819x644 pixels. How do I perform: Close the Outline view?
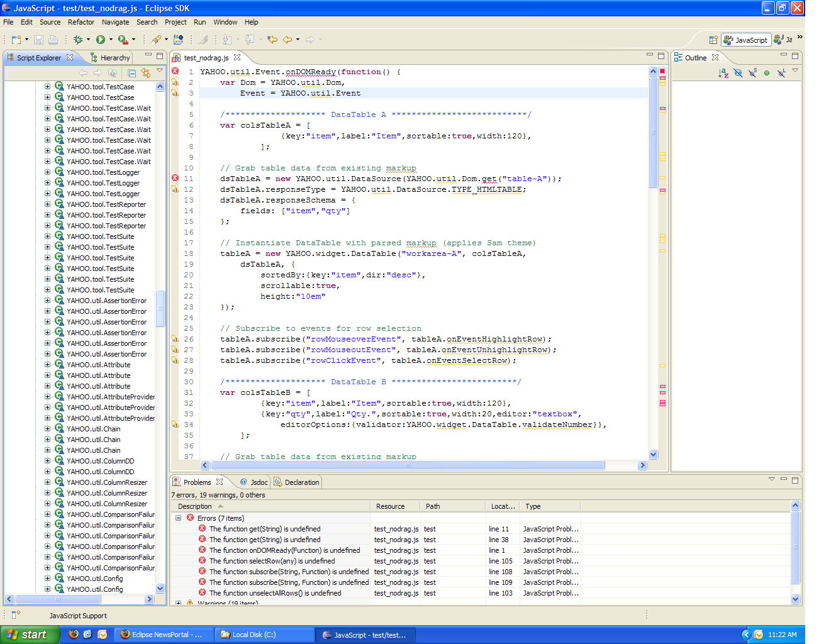pyautogui.click(x=715, y=57)
